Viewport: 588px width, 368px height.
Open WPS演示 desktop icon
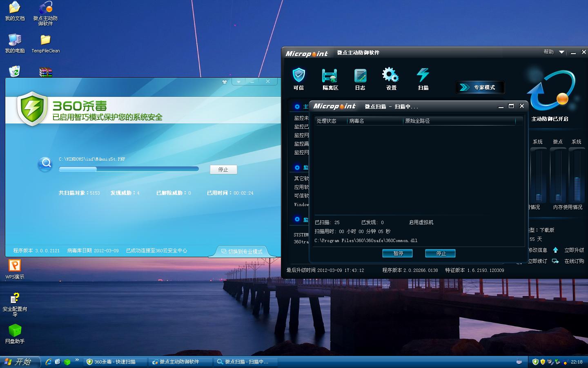pyautogui.click(x=15, y=269)
